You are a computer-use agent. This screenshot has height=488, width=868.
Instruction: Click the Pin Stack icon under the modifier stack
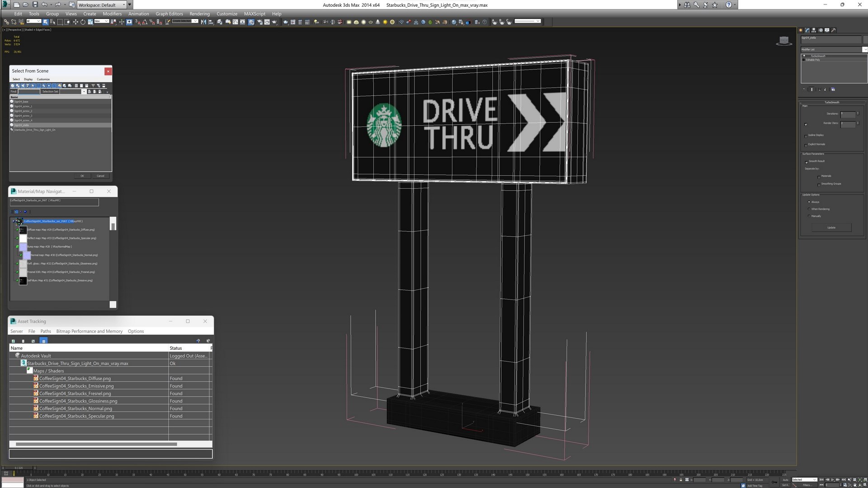pos(804,89)
